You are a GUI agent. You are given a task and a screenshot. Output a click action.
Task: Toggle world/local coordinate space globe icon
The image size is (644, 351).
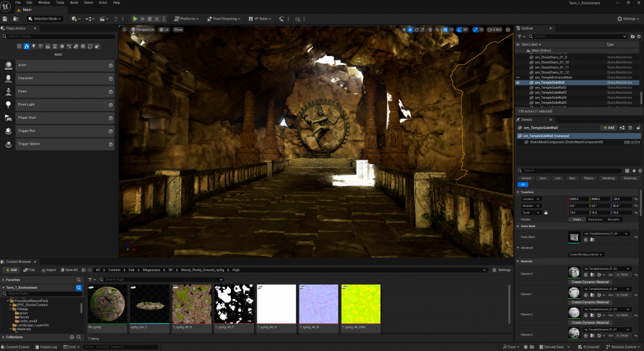pos(430,30)
